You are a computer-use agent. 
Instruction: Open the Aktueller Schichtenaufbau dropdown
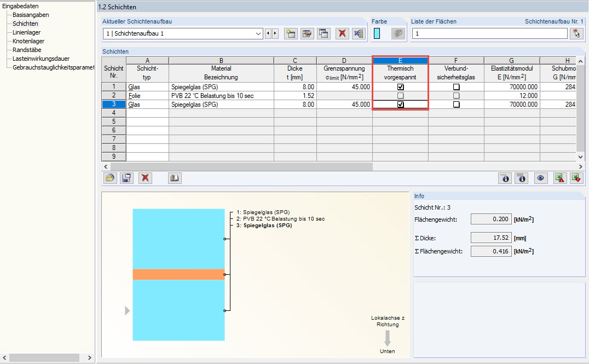pyautogui.click(x=258, y=34)
